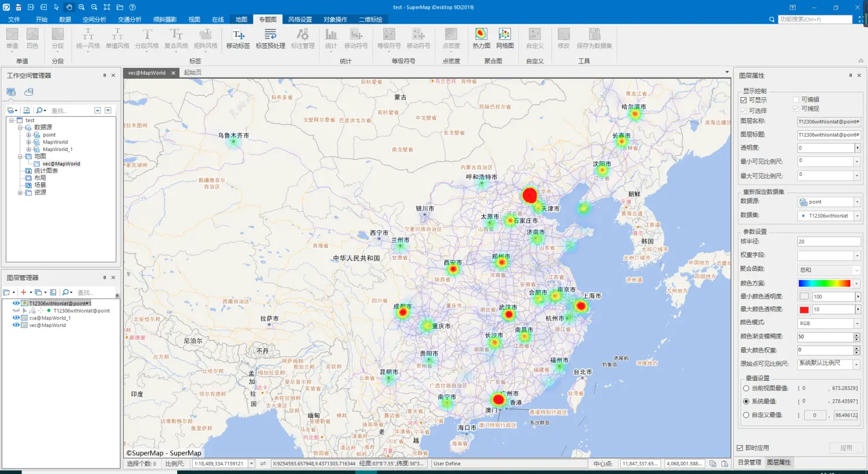
Task: Click the 分段 thematic map button
Action: click(x=58, y=39)
